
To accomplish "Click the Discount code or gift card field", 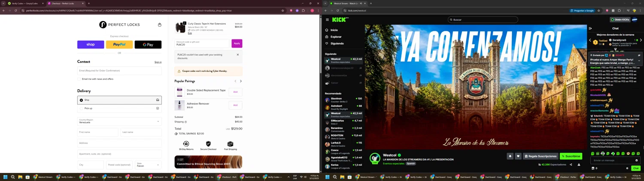I will pos(202,43).
